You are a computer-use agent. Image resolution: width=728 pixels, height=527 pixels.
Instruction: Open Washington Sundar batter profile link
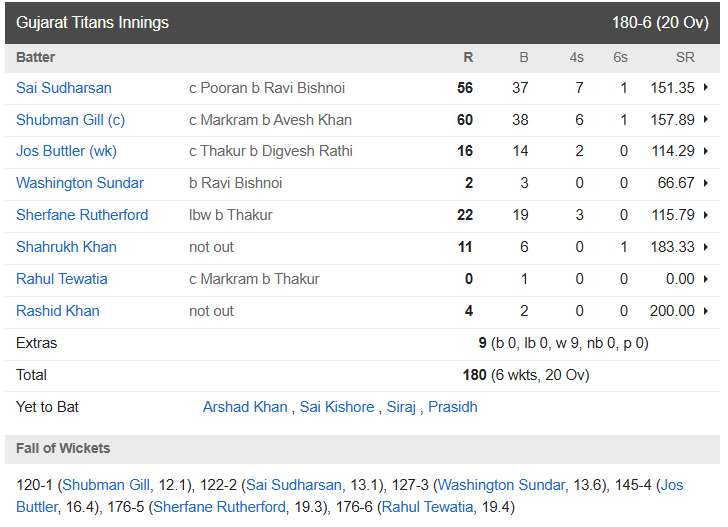tap(80, 183)
